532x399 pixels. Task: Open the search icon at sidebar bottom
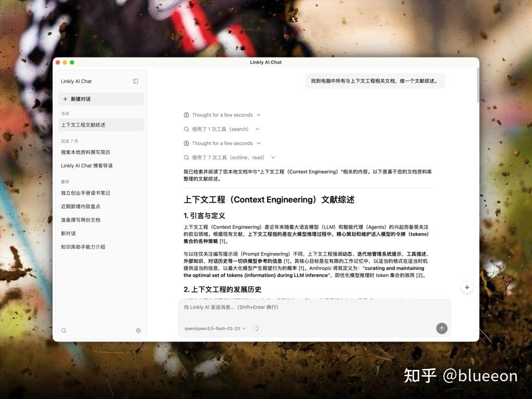64,330
